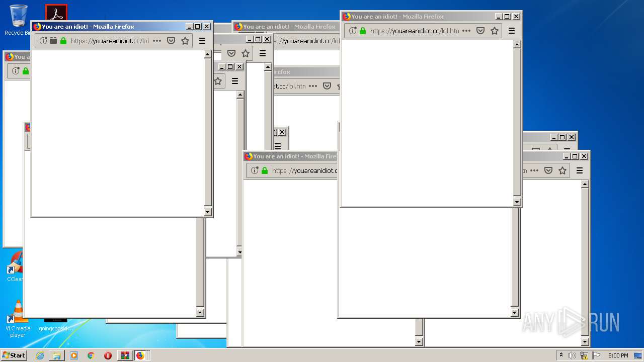This screenshot has height=362, width=644.
Task: Open the hamburger menu in the lower right window
Action: 580,170
